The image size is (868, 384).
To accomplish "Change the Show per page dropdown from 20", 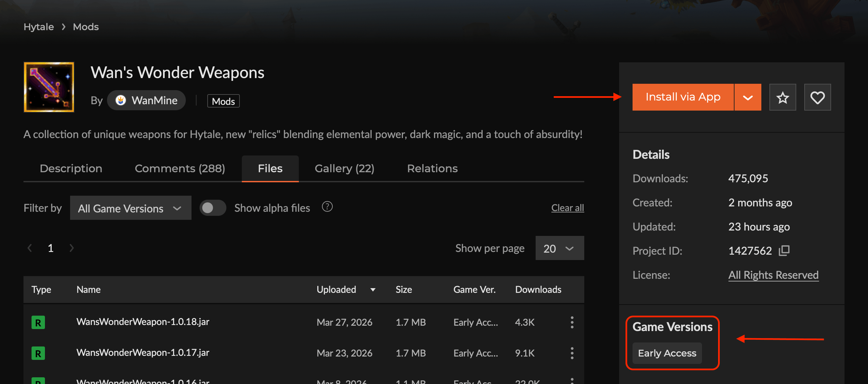I will click(559, 248).
